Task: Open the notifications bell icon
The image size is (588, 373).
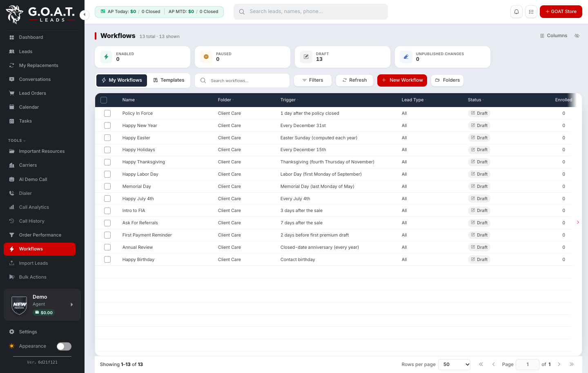Action: click(517, 12)
